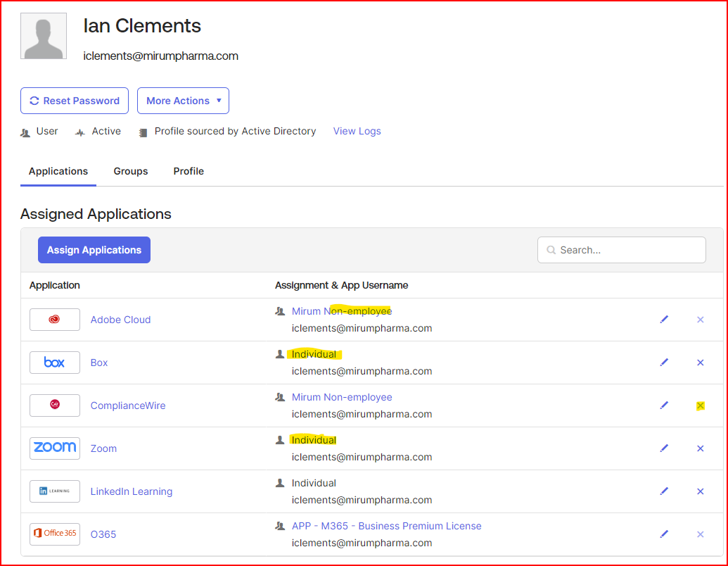Image resolution: width=728 pixels, height=566 pixels.
Task: Edit the LinkedIn Learning assignment
Action: click(664, 491)
